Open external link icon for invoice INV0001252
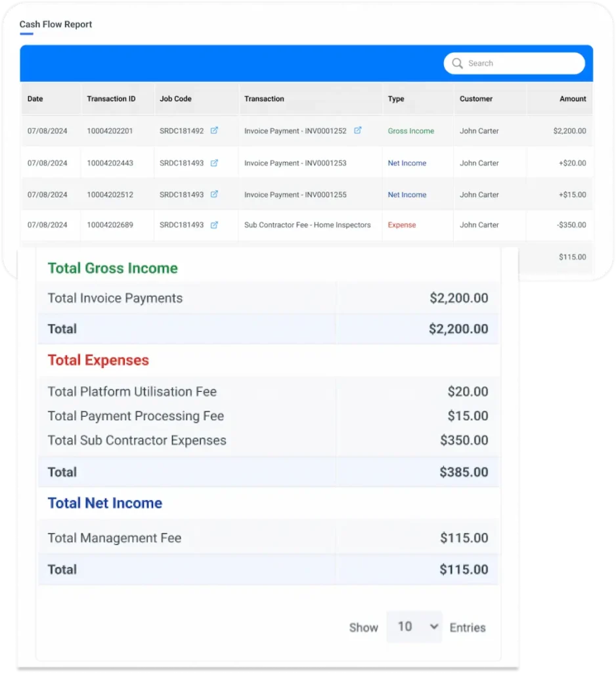616x673 pixels. 357,131
